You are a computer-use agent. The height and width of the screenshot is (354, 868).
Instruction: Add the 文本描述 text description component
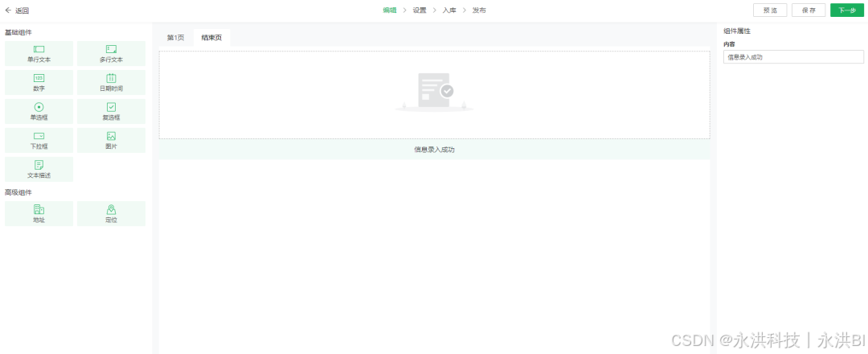click(39, 169)
